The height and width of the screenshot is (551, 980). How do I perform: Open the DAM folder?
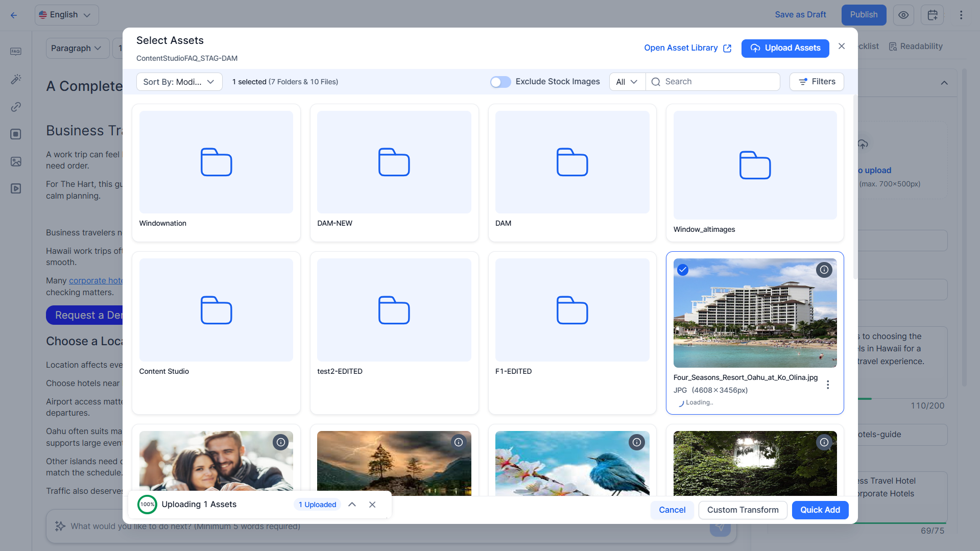coord(572,173)
